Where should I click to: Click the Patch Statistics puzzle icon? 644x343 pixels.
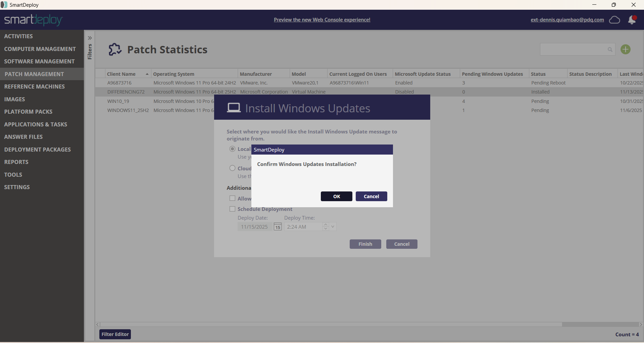(x=115, y=50)
